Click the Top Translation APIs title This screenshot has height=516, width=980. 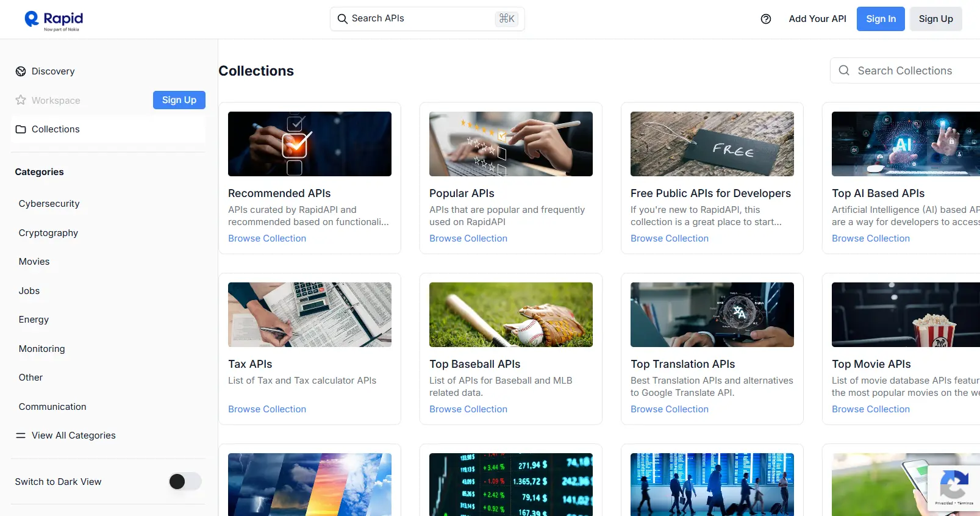(x=682, y=364)
